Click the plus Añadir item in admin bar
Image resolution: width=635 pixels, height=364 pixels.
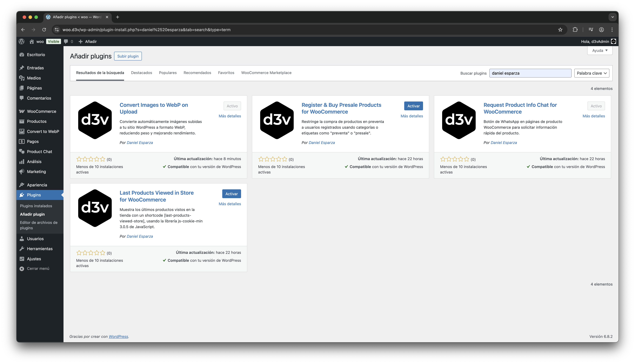coord(88,42)
